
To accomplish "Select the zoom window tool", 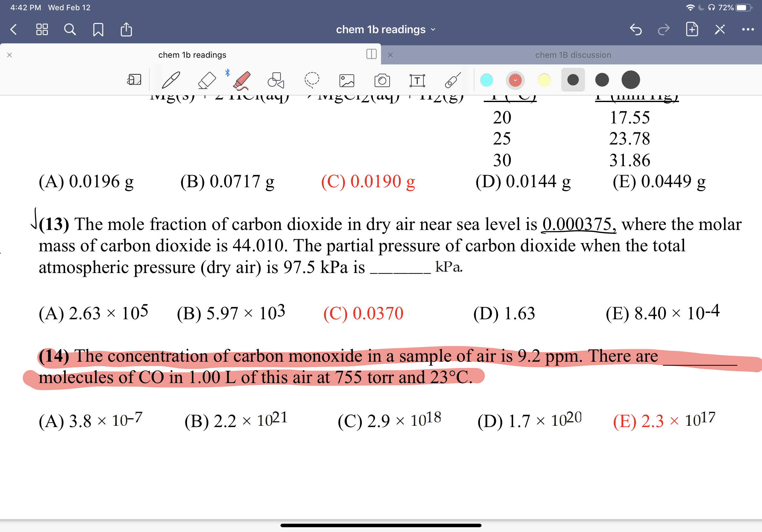I will tap(134, 80).
